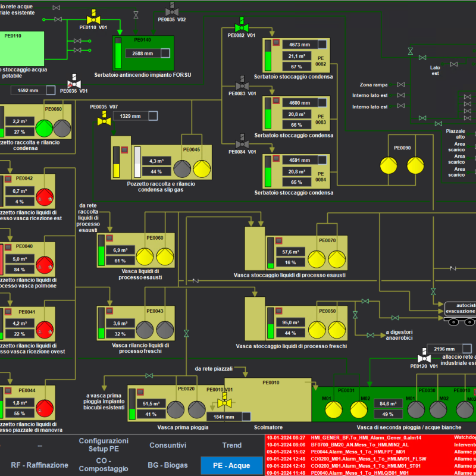Open grey pump M01 of PE0030
Screen dimensions: 476x476
[416, 409]
